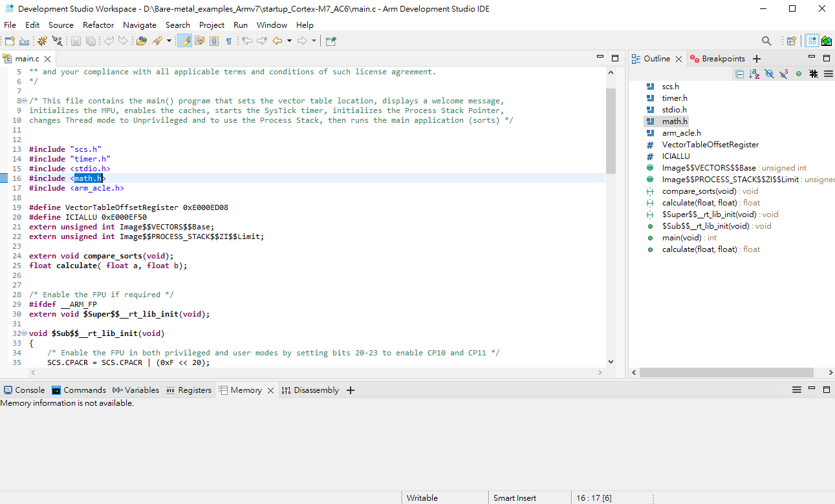Toggle alphabetical Sort in Outline
The image size is (835, 504).
754,74
